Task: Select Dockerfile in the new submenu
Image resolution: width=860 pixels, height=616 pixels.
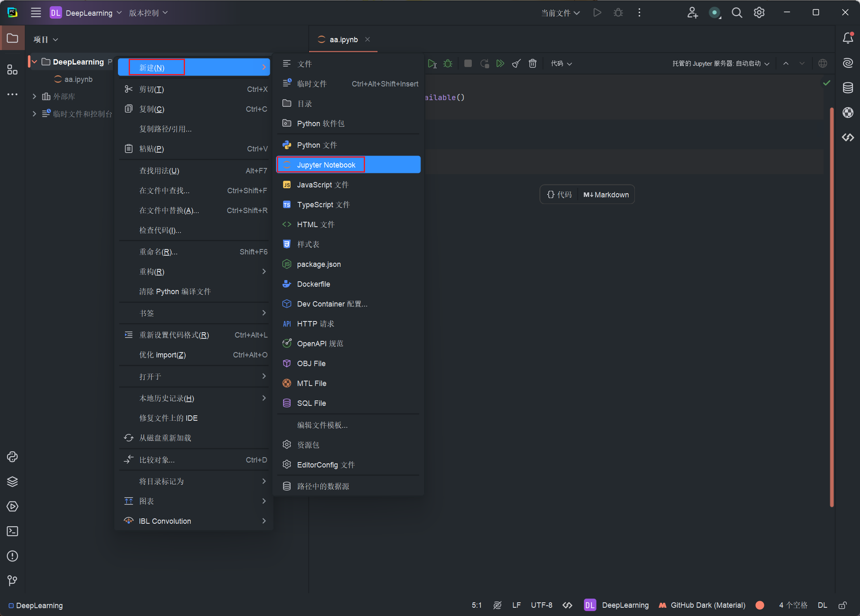Action: click(348, 284)
